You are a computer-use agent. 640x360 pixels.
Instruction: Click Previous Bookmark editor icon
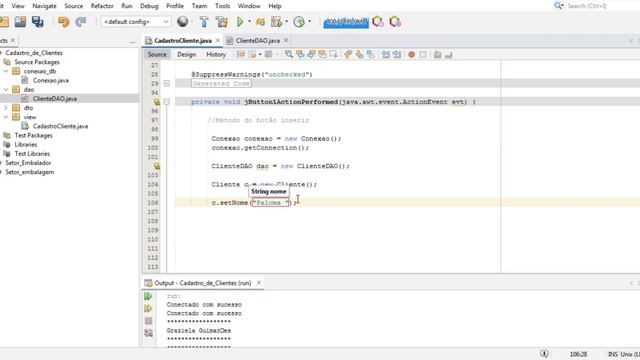pos(348,54)
